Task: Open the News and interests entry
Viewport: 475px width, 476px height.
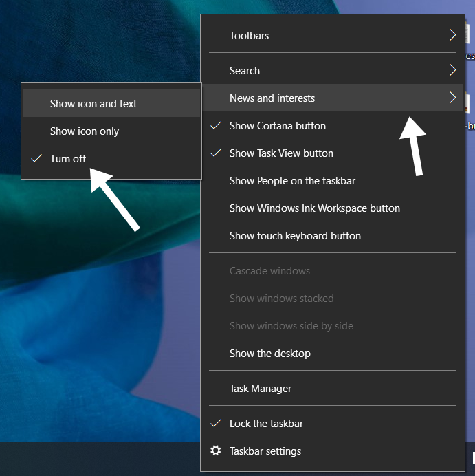Action: pos(333,98)
